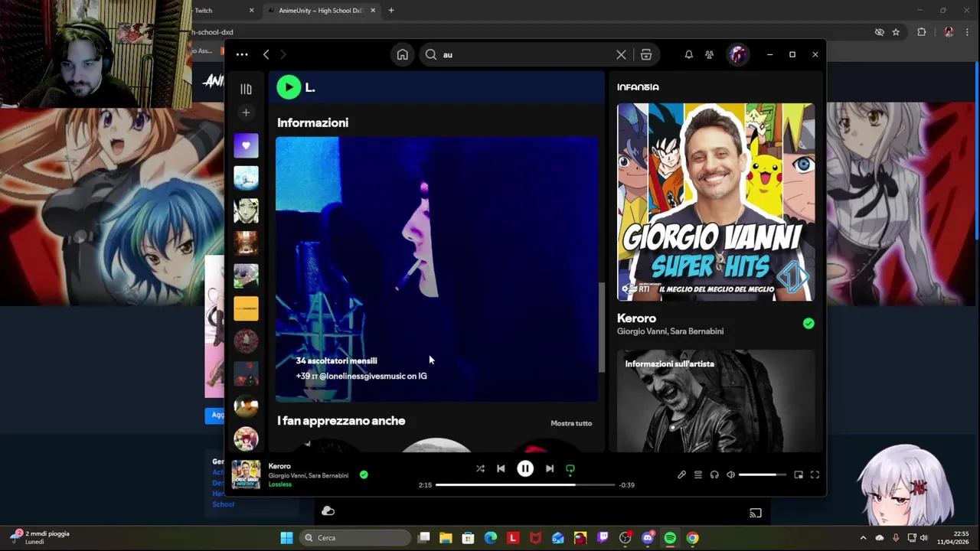980x551 pixels.
Task: Click cast icon in AnimeUnity player
Action: tap(755, 513)
